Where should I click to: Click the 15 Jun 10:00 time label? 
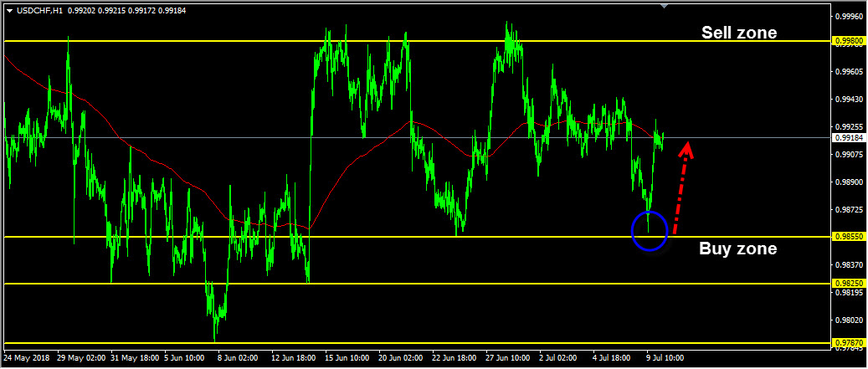click(x=347, y=358)
